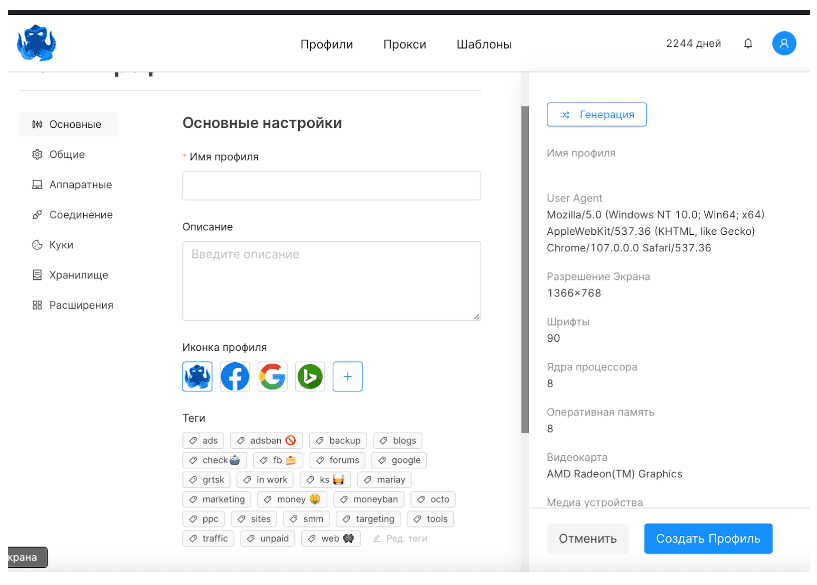817x585 pixels.
Task: Go to the Прокси section
Action: click(x=404, y=44)
